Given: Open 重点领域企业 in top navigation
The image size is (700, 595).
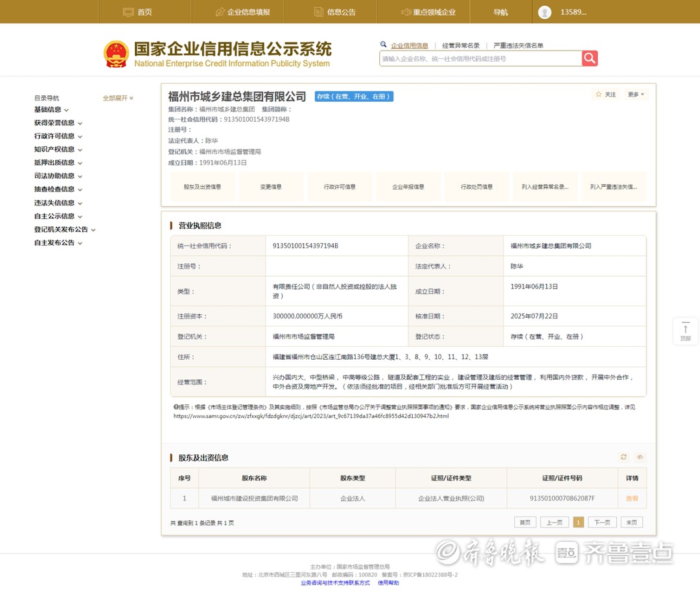Looking at the screenshot, I should (x=428, y=12).
